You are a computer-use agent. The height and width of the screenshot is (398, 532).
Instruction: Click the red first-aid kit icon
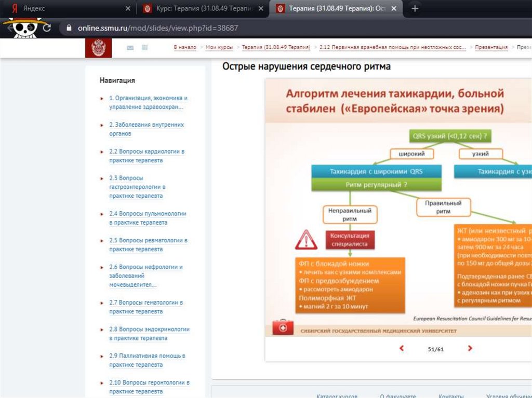pyautogui.click(x=283, y=327)
